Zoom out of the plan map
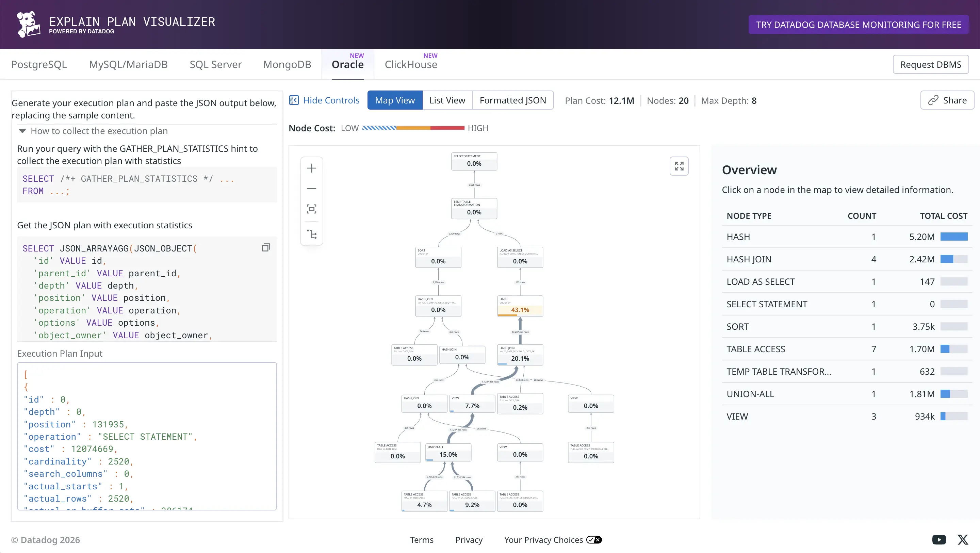Image resolution: width=980 pixels, height=553 pixels. pos(312,189)
